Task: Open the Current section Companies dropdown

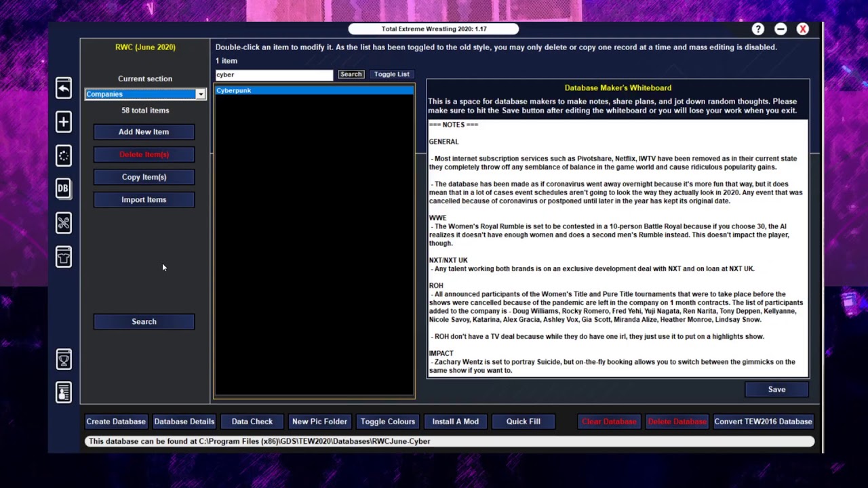Action: pyautogui.click(x=145, y=94)
